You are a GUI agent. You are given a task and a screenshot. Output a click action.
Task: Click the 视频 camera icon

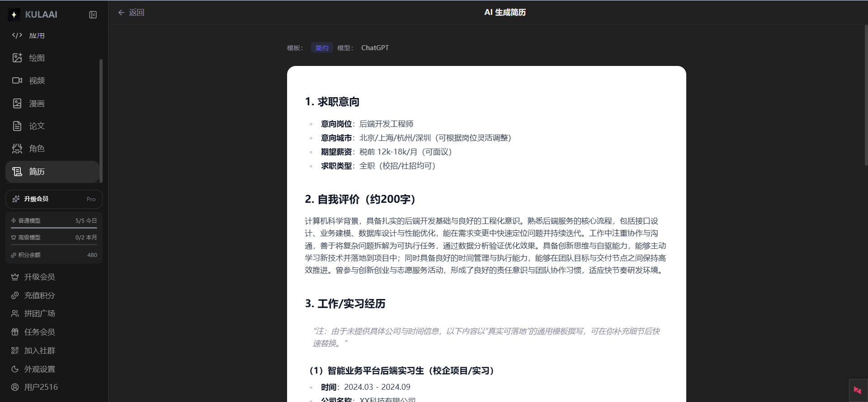(17, 80)
